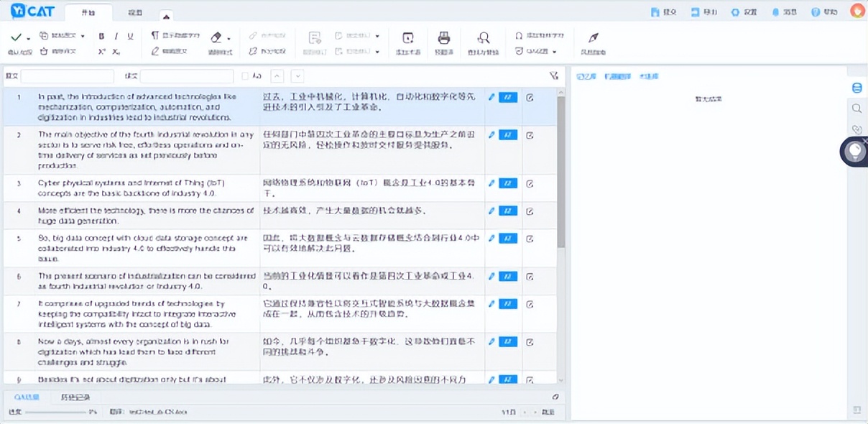The height and width of the screenshot is (424, 868).
Task: Click the pencil edit icon on segment 1
Action: pos(494,97)
